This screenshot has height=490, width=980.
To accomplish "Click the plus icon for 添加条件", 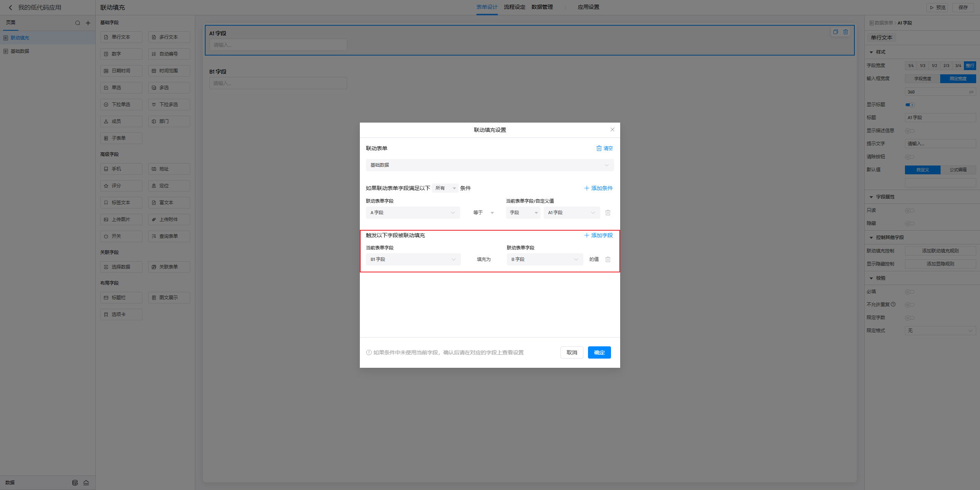I will coord(586,188).
